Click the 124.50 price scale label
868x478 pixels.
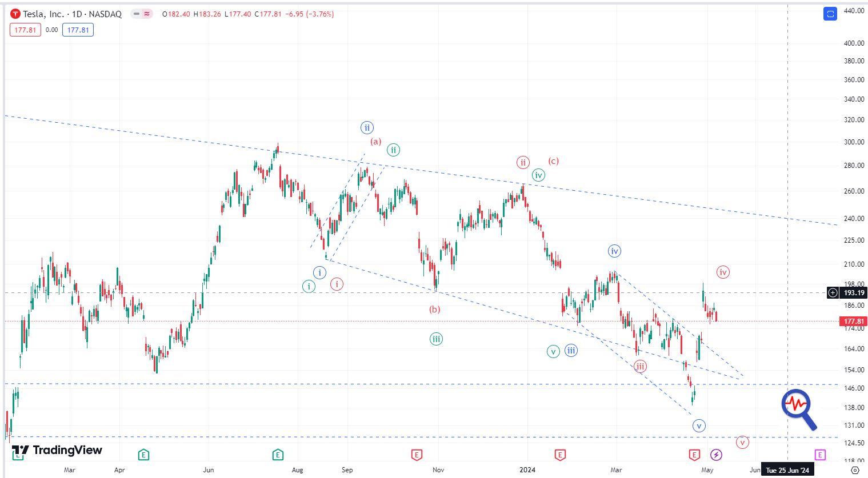(854, 443)
